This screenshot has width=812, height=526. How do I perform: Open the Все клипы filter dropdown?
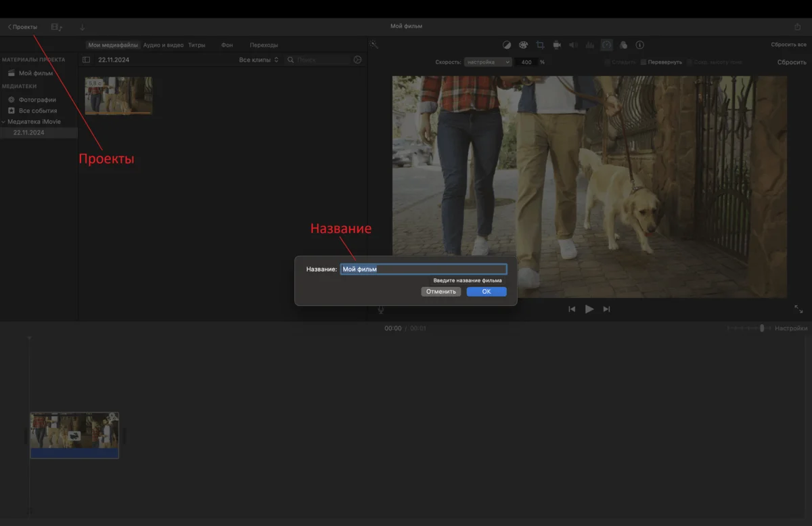point(258,60)
